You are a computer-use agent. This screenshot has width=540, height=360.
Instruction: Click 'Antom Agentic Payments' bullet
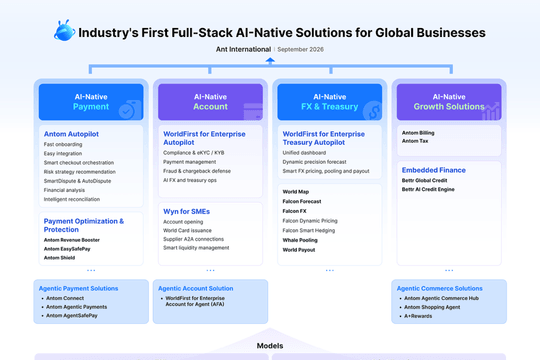coord(76,307)
